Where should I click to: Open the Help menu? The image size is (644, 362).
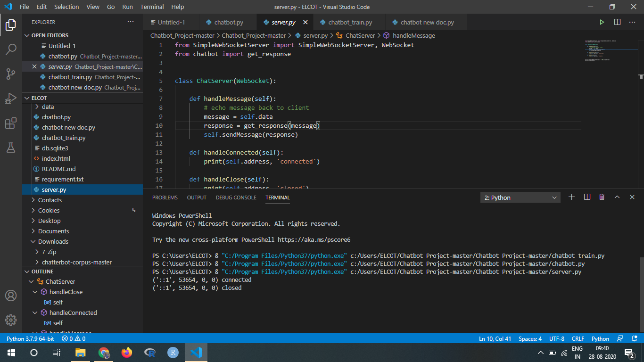[x=178, y=7]
